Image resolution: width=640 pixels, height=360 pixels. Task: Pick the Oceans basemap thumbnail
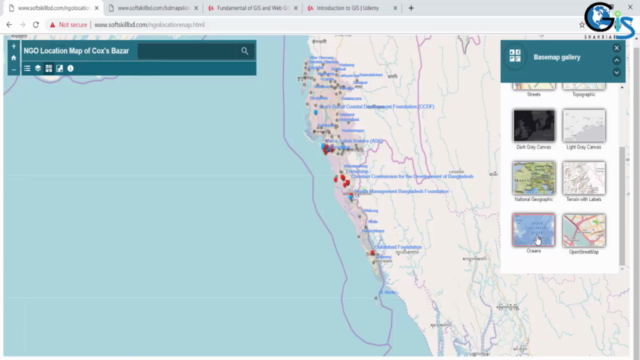click(534, 230)
